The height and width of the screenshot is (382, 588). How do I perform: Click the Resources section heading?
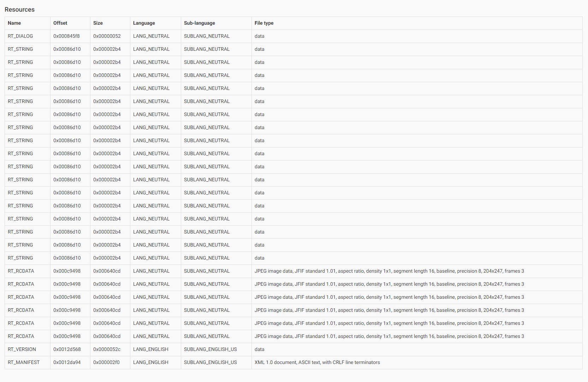click(x=19, y=10)
